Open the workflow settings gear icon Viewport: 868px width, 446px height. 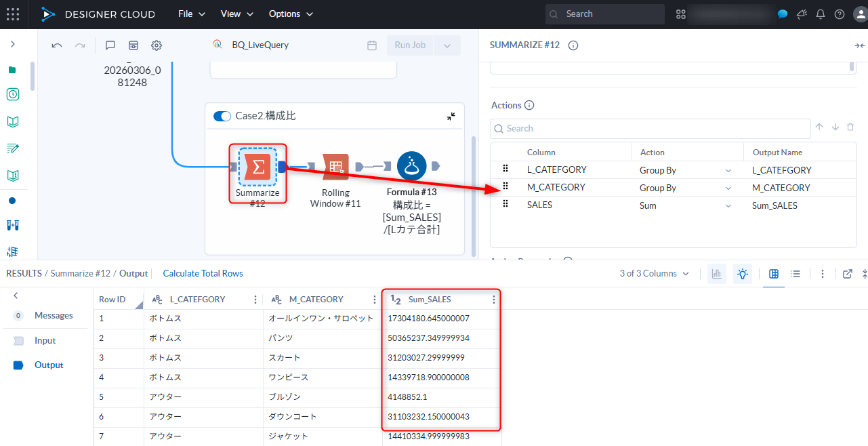pos(157,45)
